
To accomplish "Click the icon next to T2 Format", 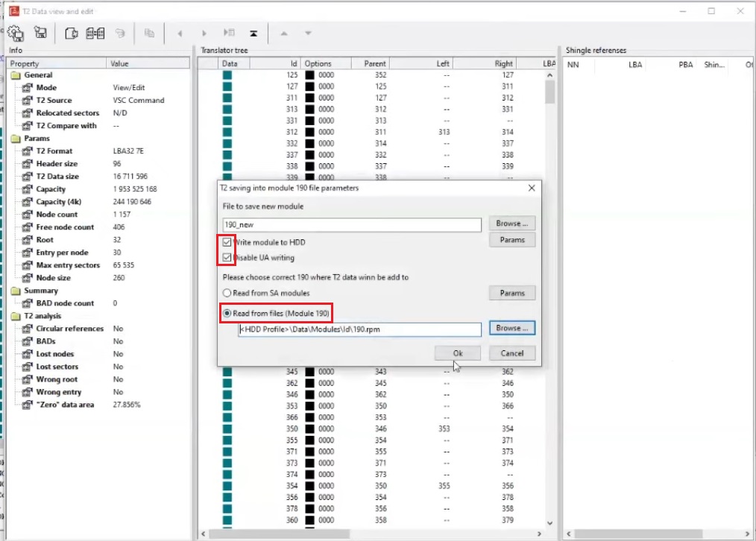I will tap(27, 151).
